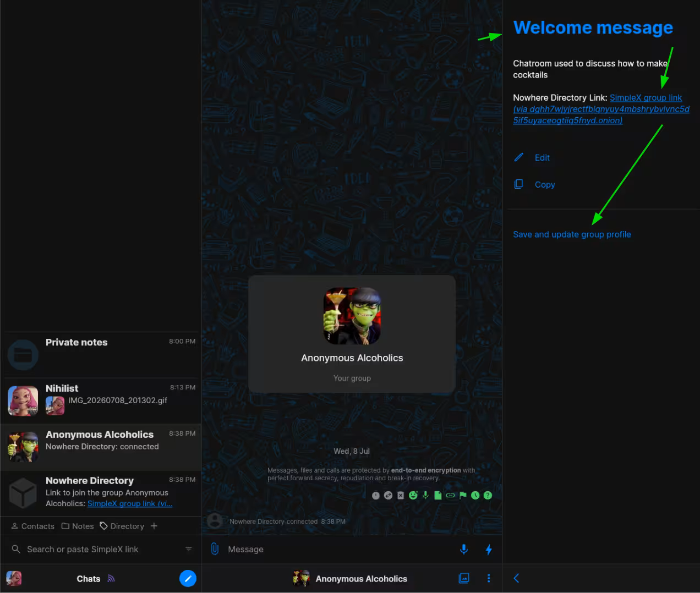Image resolution: width=700 pixels, height=593 pixels.
Task: Click the green question mark feature icon
Action: coord(488,495)
